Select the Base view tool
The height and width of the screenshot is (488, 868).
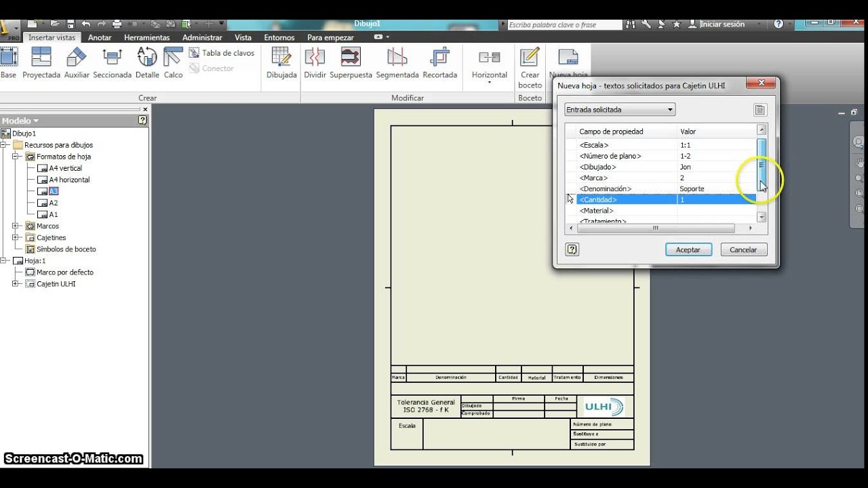tap(8, 63)
